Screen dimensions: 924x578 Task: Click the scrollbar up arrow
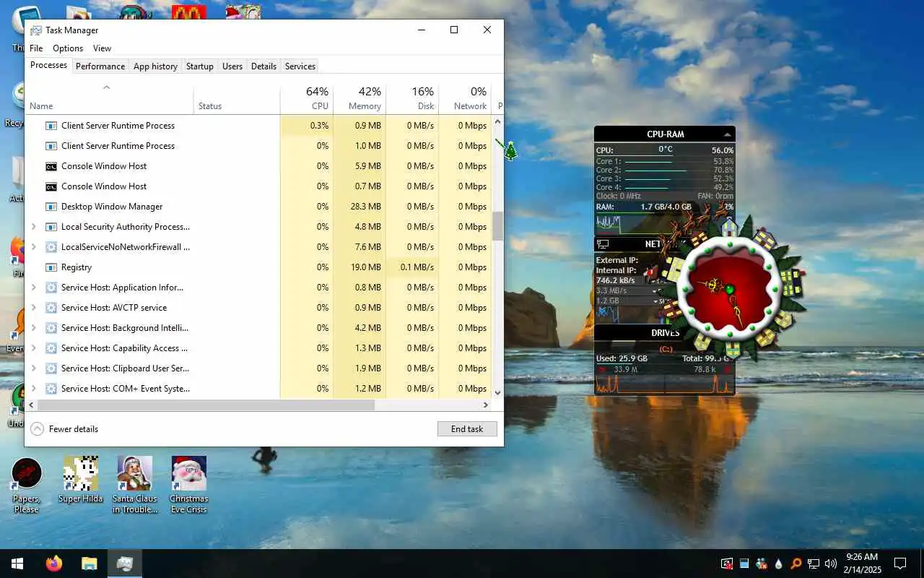497,121
